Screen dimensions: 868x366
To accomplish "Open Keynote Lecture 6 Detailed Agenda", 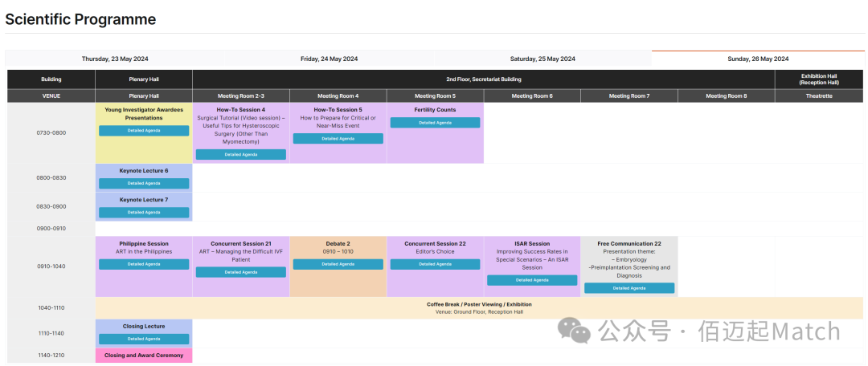I will [x=144, y=184].
